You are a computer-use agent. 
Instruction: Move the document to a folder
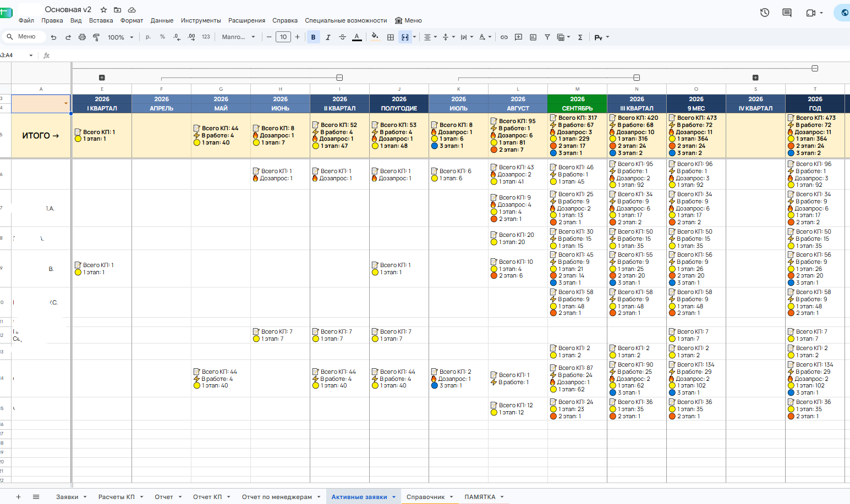(x=118, y=10)
